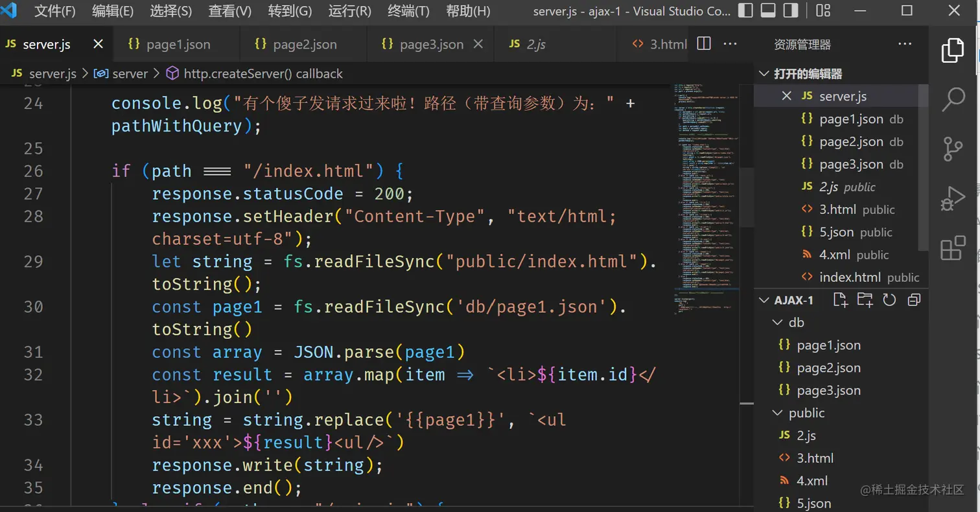Image resolution: width=980 pixels, height=512 pixels.
Task: Open the editor's more actions menu
Action: [730, 43]
